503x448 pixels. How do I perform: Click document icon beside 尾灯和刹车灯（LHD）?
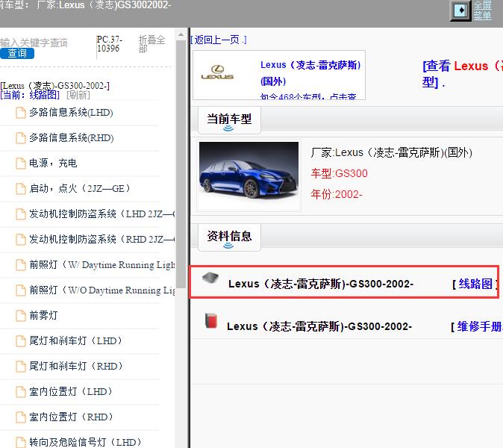click(x=21, y=340)
